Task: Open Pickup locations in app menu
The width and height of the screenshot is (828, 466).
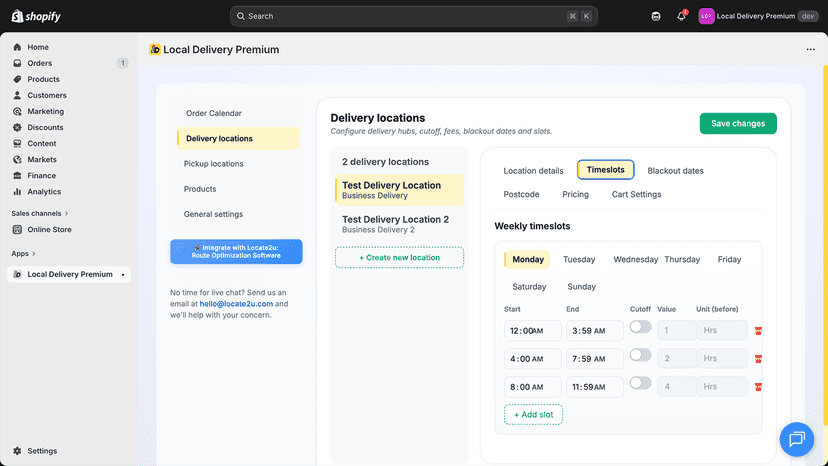Action: [213, 164]
